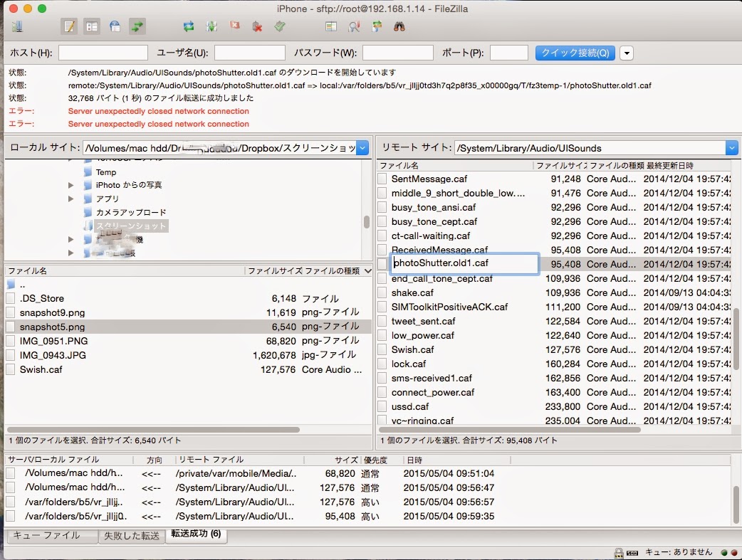Click file icon beside lock.caf
The height and width of the screenshot is (560, 742).
(382, 364)
